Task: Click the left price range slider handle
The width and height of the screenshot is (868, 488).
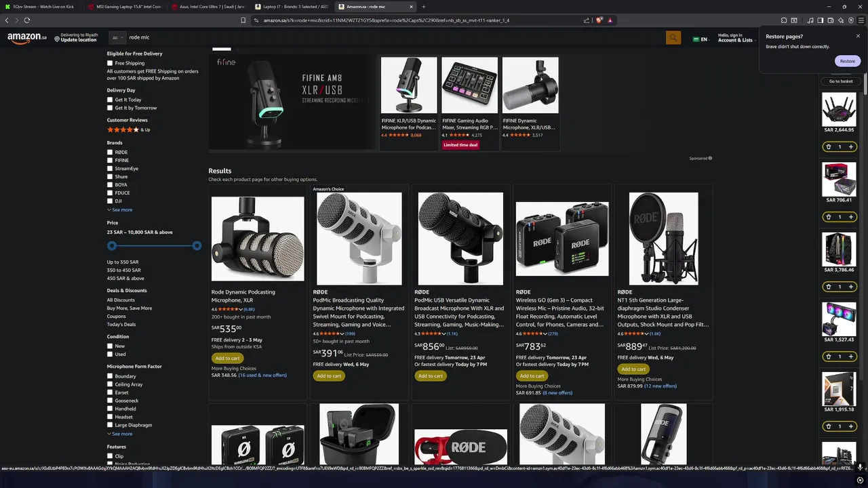Action: point(112,245)
